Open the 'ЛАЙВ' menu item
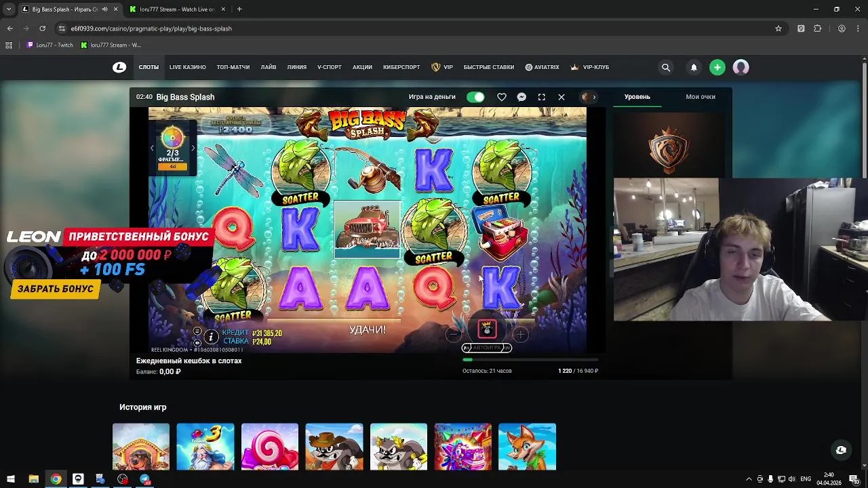Viewport: 868px width, 488px height. coord(269,67)
